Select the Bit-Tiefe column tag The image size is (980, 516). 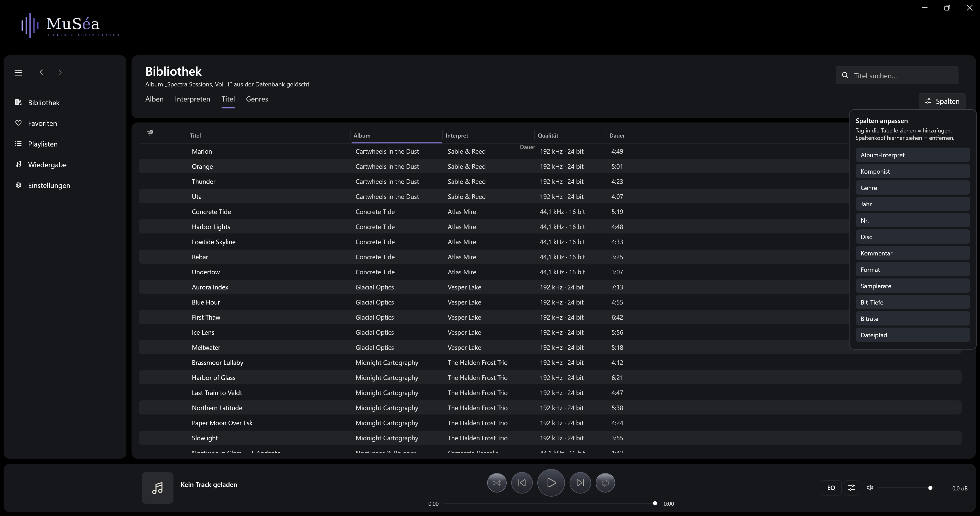(x=913, y=302)
